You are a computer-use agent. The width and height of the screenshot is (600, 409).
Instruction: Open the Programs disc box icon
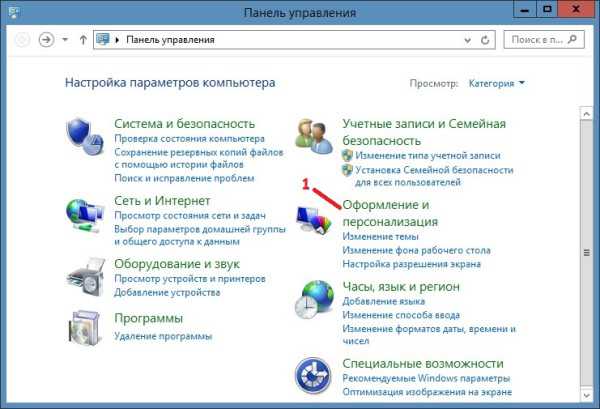click(x=85, y=328)
